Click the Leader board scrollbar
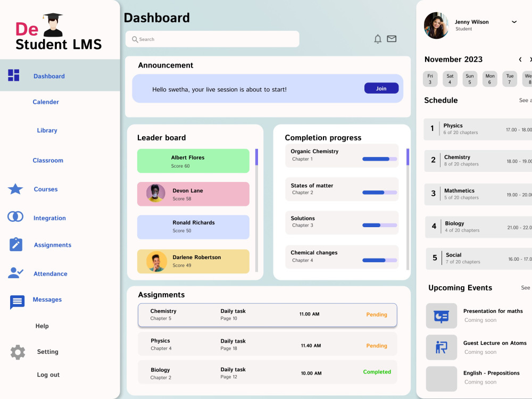The image size is (532, 399). [256, 210]
